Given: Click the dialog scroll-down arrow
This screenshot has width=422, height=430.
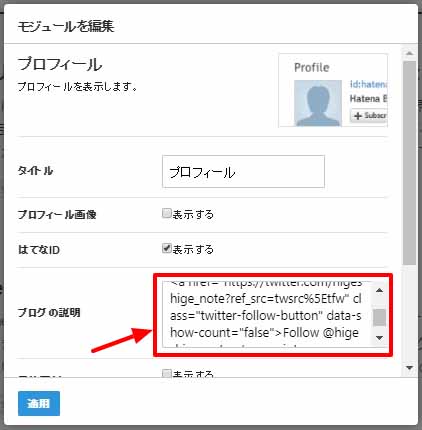Looking at the screenshot, I should coord(409,368).
